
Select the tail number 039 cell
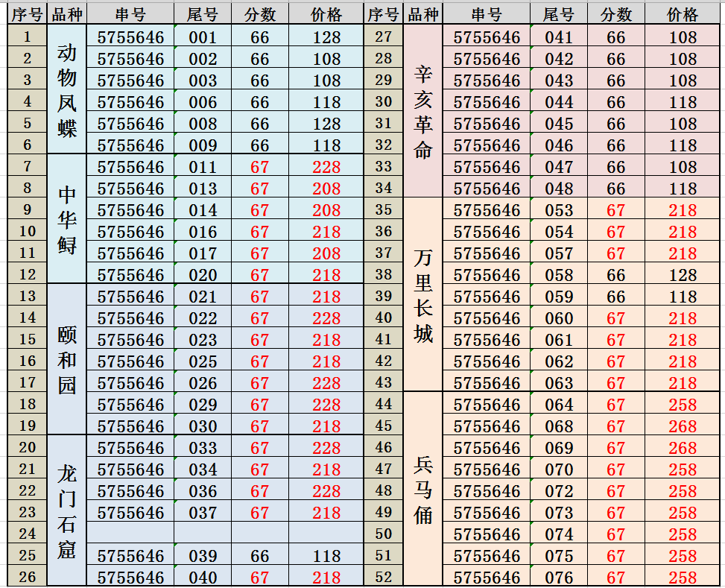(202, 556)
